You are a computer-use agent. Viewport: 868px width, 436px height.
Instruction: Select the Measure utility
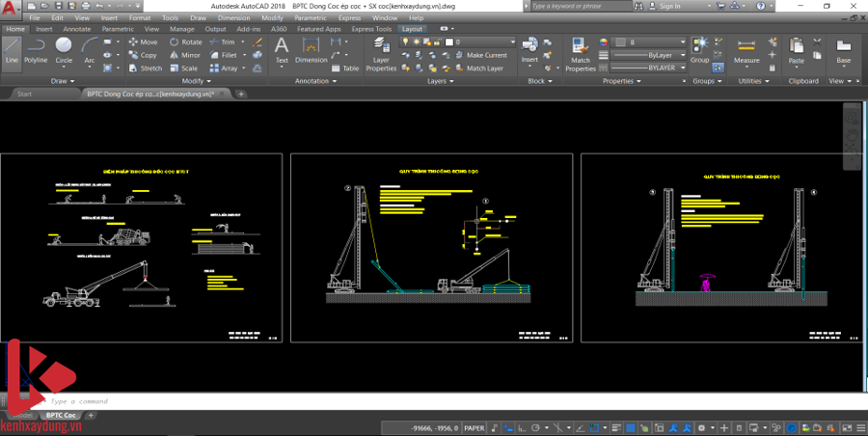pyautogui.click(x=746, y=50)
